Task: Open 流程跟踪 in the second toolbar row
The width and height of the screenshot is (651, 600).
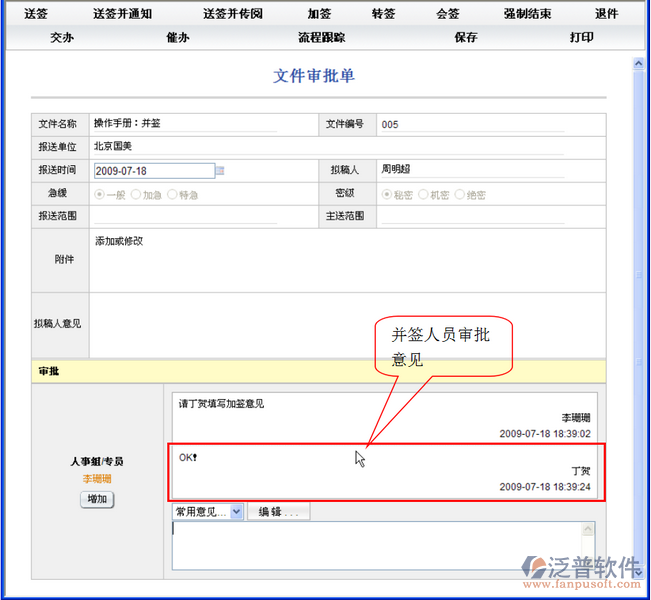Action: tap(321, 37)
